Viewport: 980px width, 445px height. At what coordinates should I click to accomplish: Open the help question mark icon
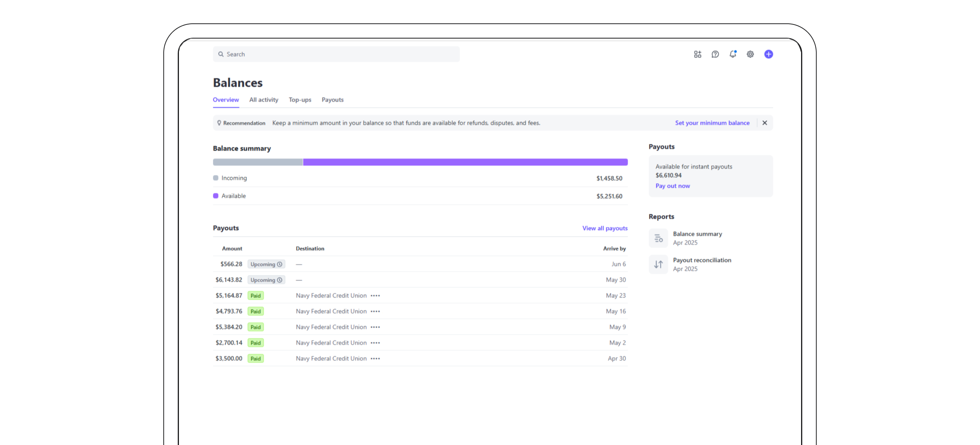pyautogui.click(x=715, y=55)
